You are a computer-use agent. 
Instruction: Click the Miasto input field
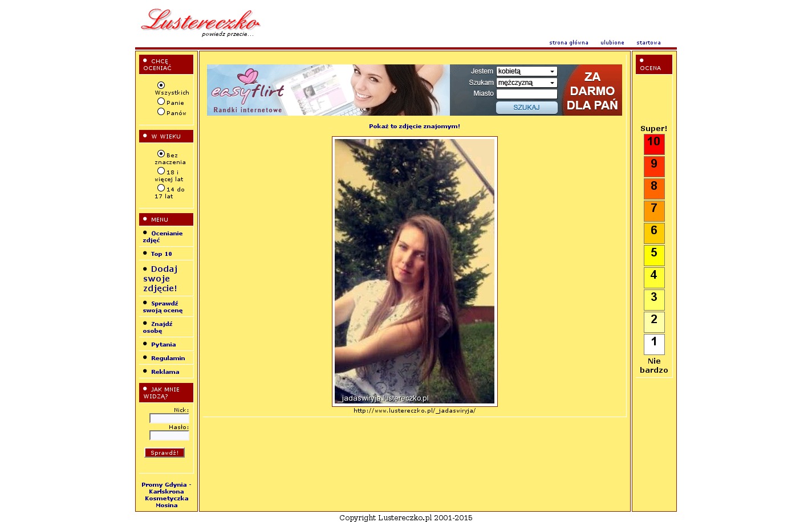527,94
